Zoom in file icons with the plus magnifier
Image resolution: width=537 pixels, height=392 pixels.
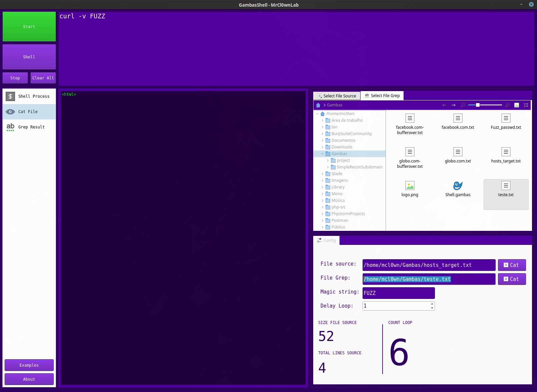point(507,105)
